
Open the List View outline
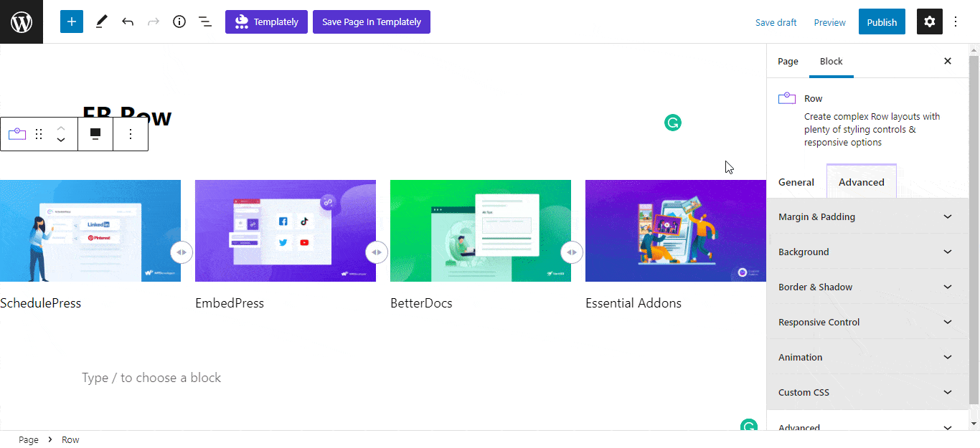[x=205, y=22]
